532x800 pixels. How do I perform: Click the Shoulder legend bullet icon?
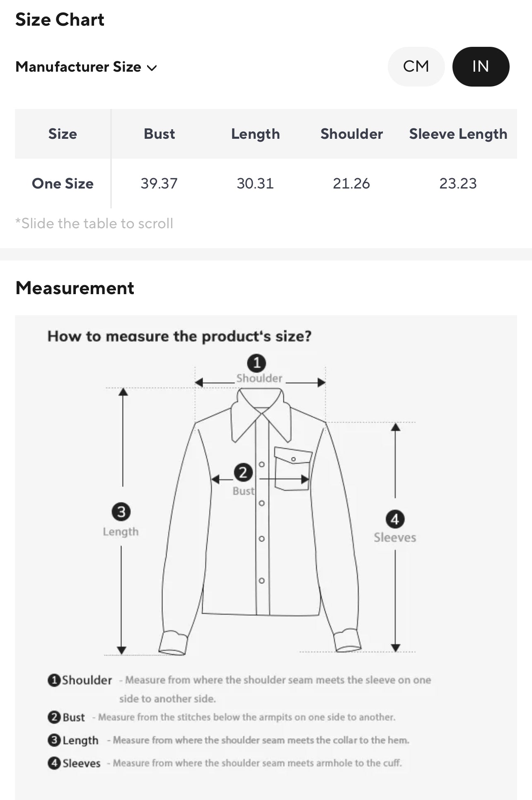54,680
